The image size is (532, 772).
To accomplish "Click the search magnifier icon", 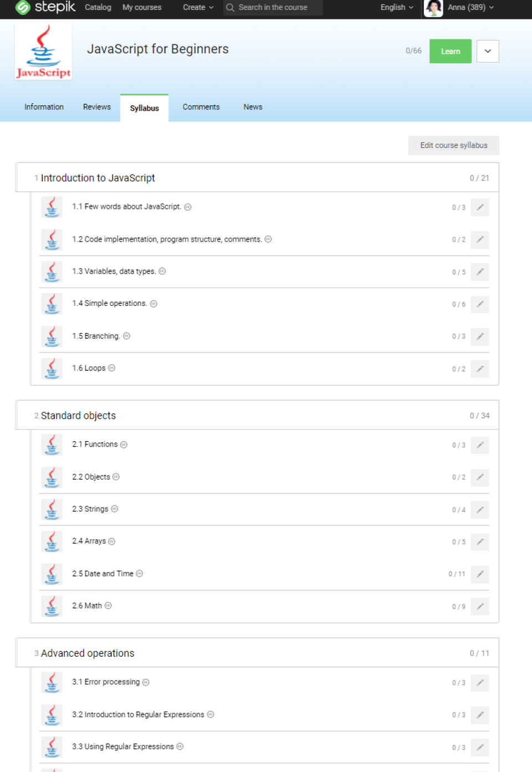I will [230, 8].
